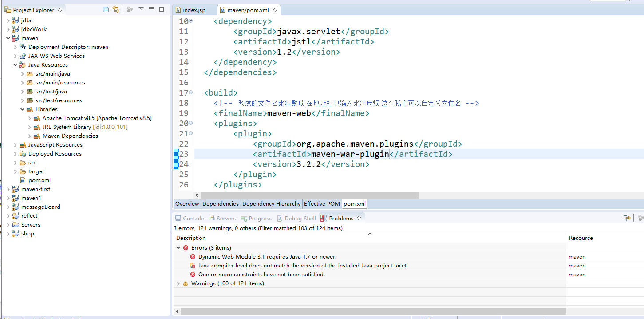This screenshot has height=319, width=644.
Task: Click the jdbc project icon
Action: coord(16,20)
